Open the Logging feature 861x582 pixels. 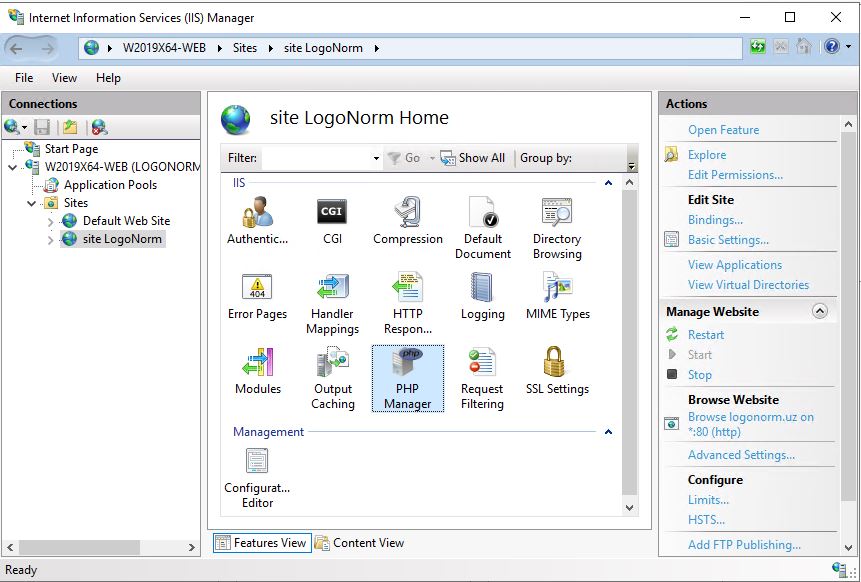483,296
